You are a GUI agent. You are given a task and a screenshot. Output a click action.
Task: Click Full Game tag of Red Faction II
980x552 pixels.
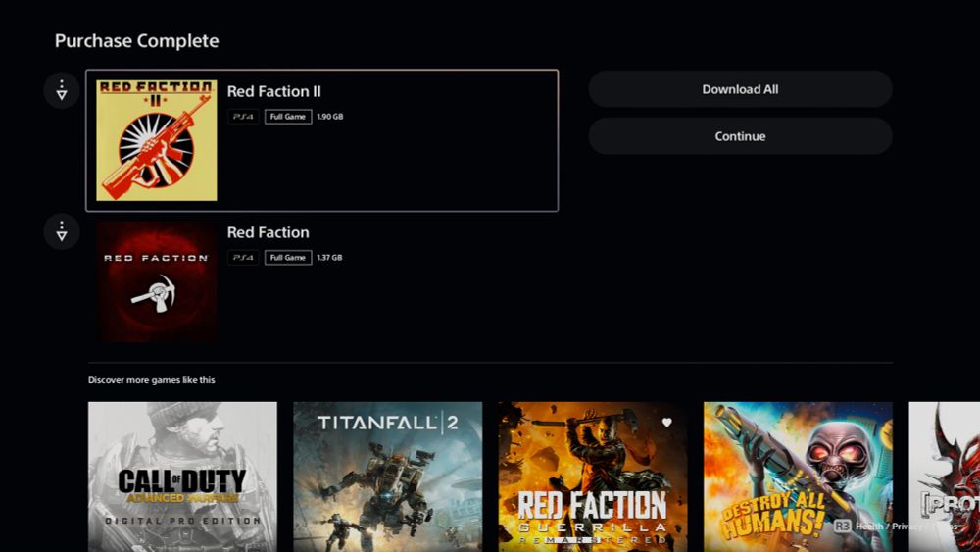coord(288,117)
